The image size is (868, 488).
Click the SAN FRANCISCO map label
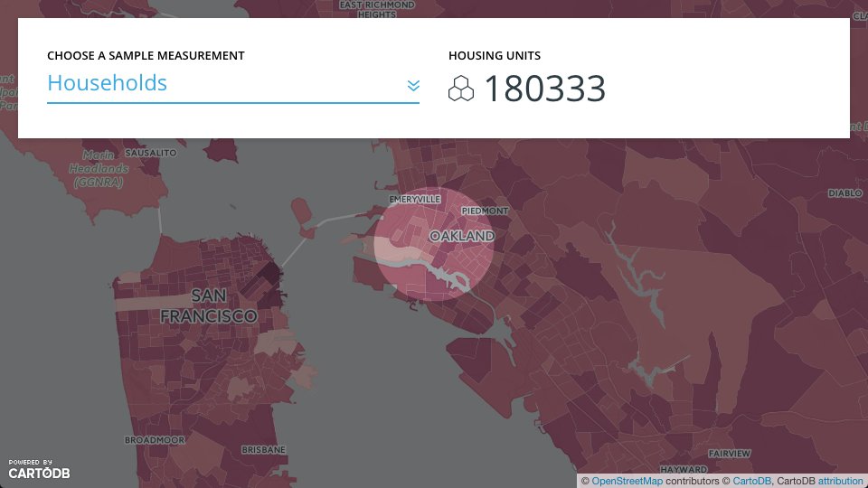coord(209,306)
